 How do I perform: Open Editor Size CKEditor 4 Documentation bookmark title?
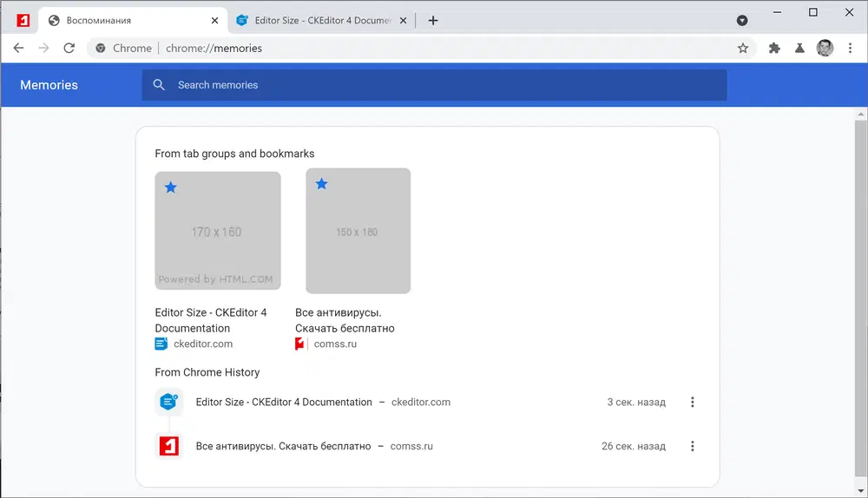(x=211, y=320)
